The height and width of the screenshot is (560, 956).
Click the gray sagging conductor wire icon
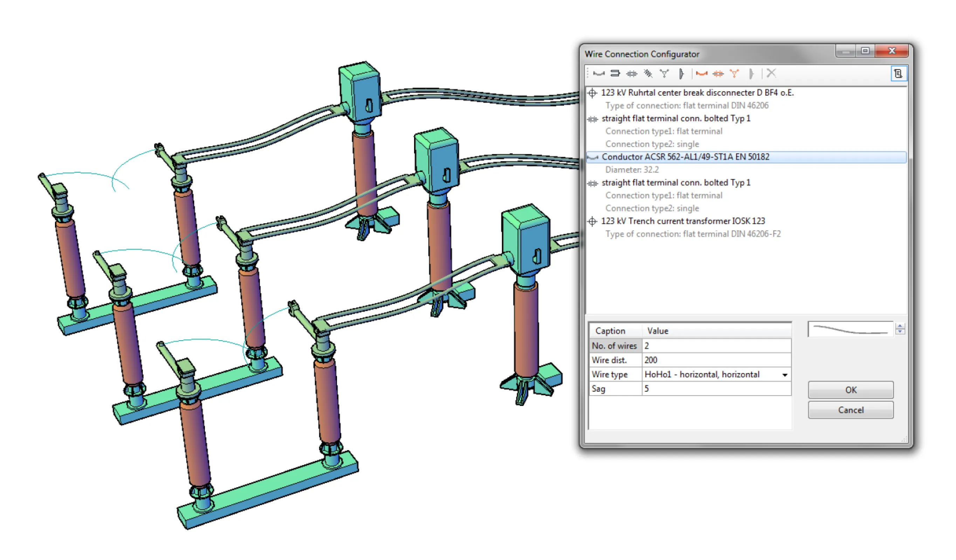coord(599,73)
